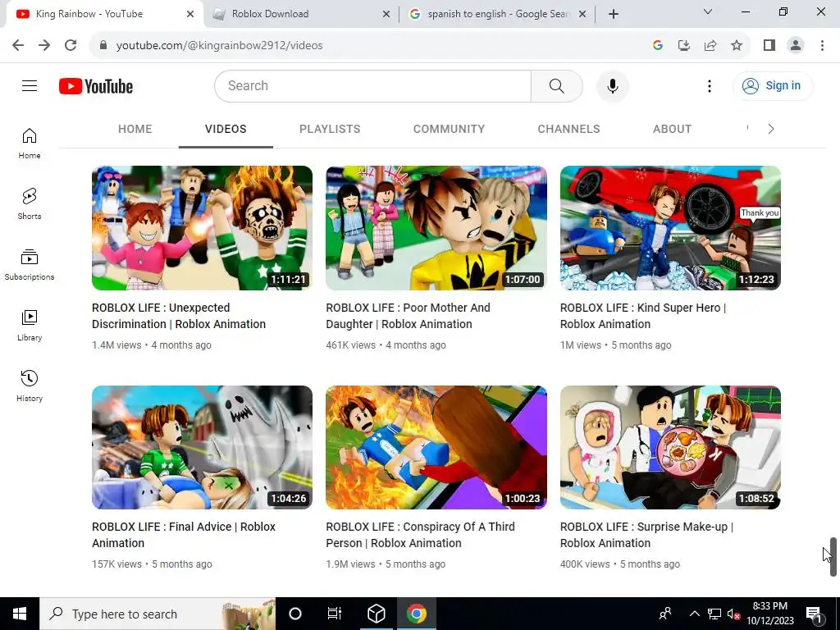This screenshot has height=630, width=840.
Task: Click the install app icon in address bar
Action: click(684, 45)
